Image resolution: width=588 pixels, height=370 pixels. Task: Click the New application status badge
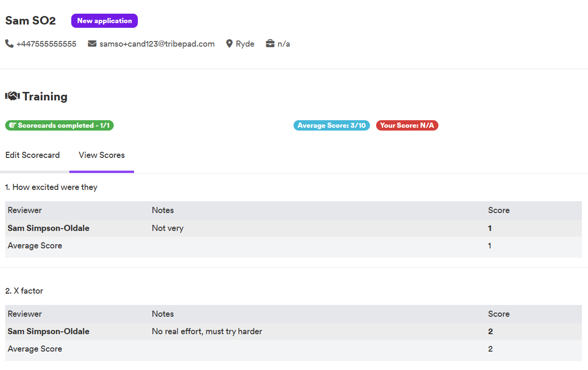point(104,21)
